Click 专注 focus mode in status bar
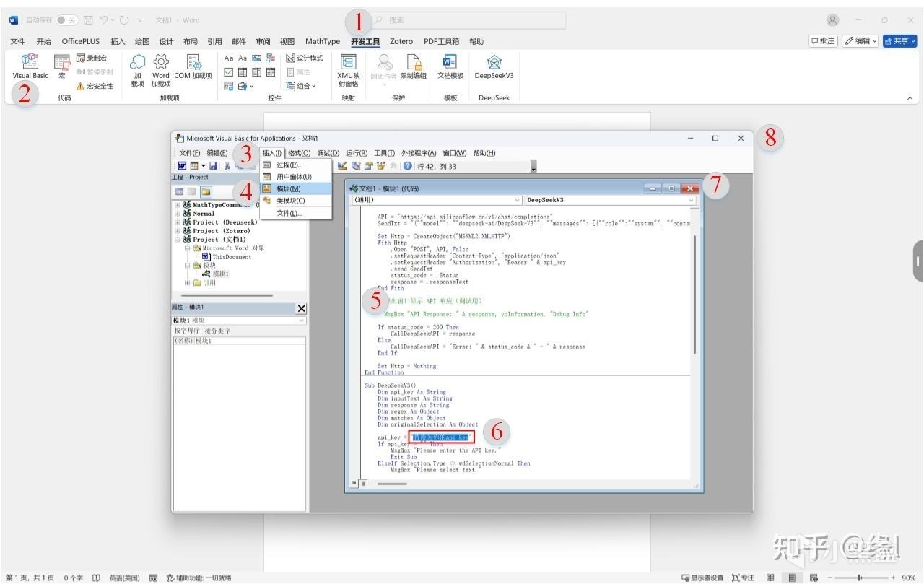 743,578
